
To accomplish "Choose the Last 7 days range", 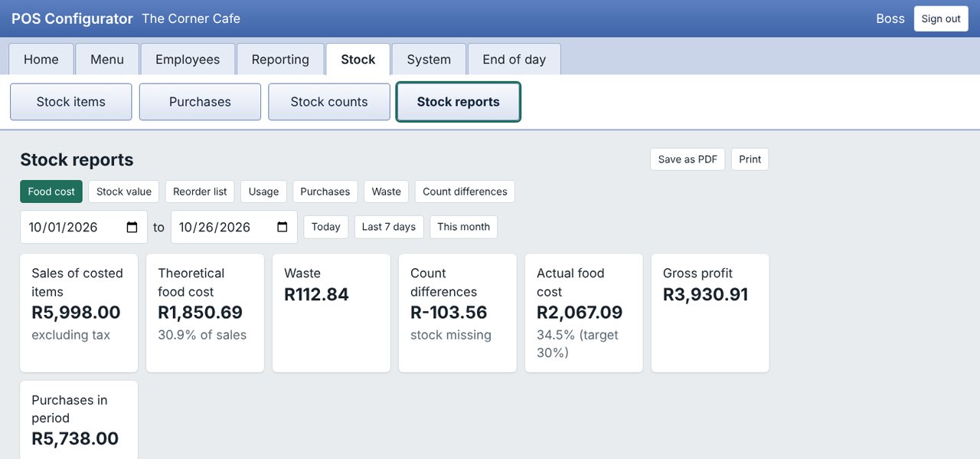I will tap(389, 227).
